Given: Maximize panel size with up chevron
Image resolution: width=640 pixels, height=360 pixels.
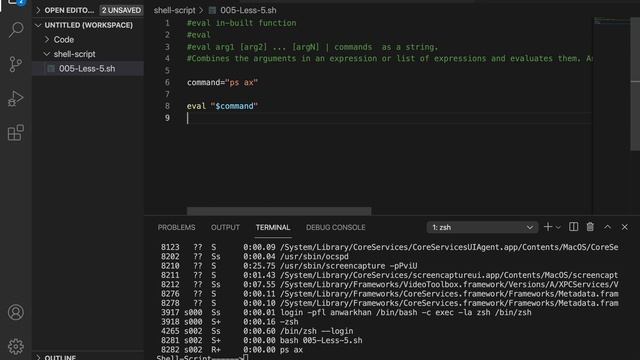Looking at the screenshot, I should (x=607, y=227).
